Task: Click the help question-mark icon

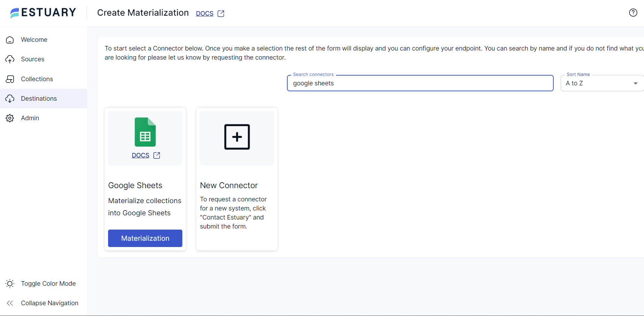Action: [x=633, y=13]
